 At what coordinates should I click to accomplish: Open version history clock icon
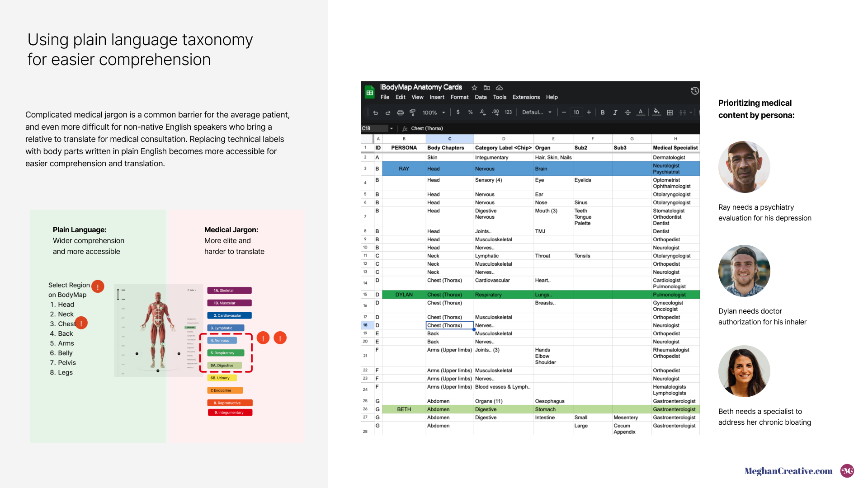694,91
